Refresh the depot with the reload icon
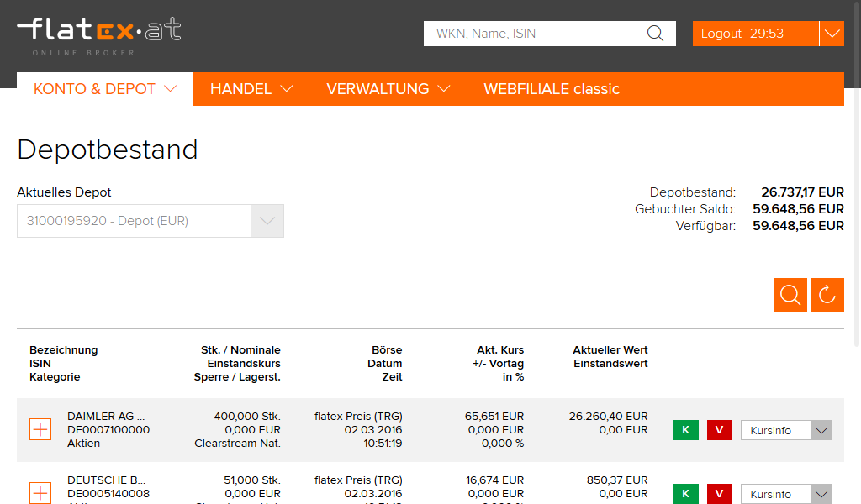Image resolution: width=861 pixels, height=504 pixels. 827,295
